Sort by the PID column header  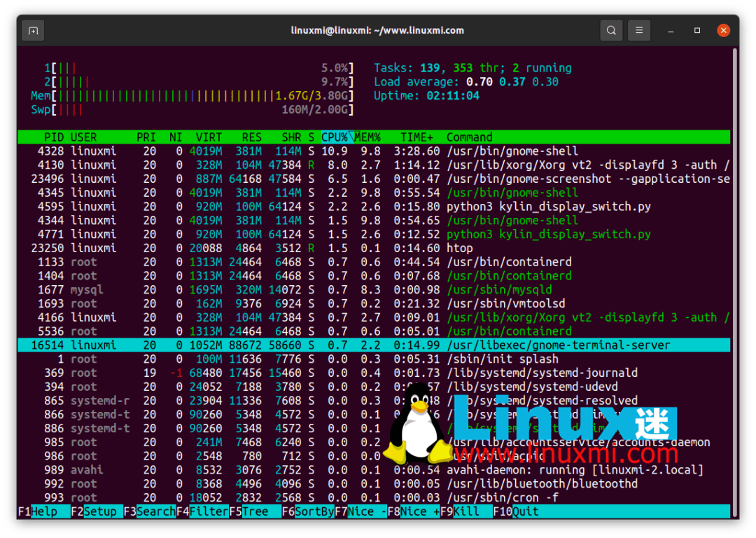(x=53, y=137)
